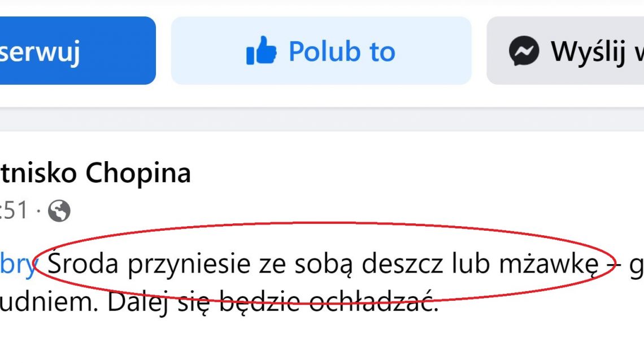The width and height of the screenshot is (644, 363).
Task: Click the globe public-visibility icon
Action: (x=59, y=211)
